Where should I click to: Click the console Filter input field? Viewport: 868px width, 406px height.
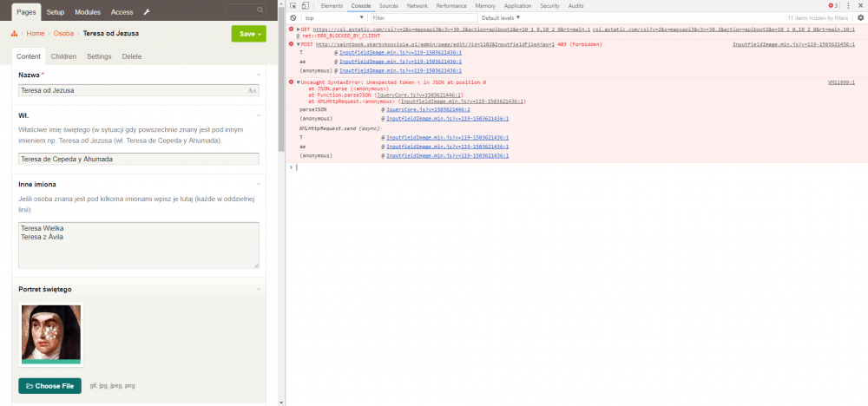coord(419,17)
